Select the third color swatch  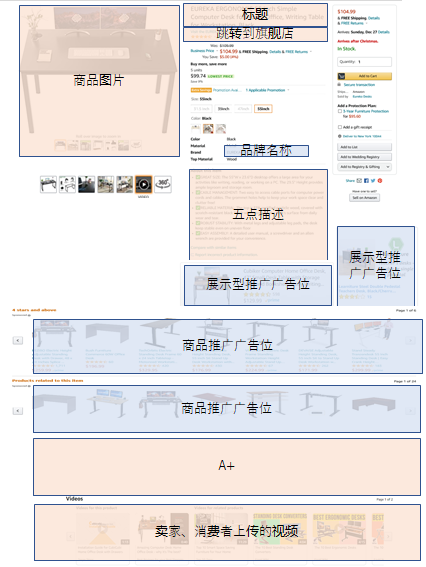pyautogui.click(x=221, y=128)
